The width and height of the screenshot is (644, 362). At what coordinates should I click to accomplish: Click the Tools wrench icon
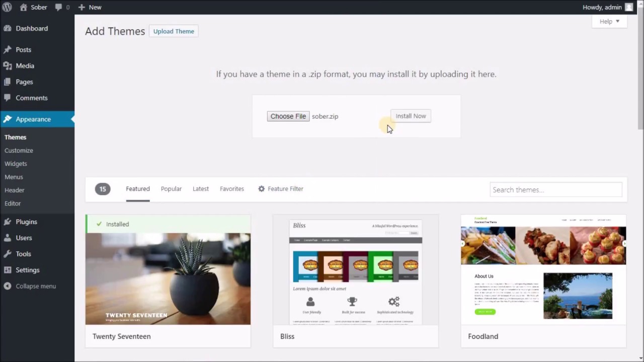tap(8, 254)
